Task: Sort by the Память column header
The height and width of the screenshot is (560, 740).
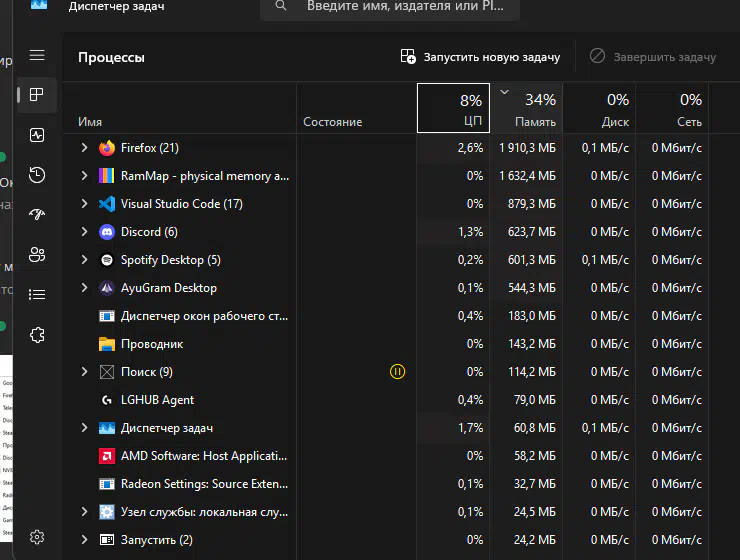Action: [x=526, y=108]
